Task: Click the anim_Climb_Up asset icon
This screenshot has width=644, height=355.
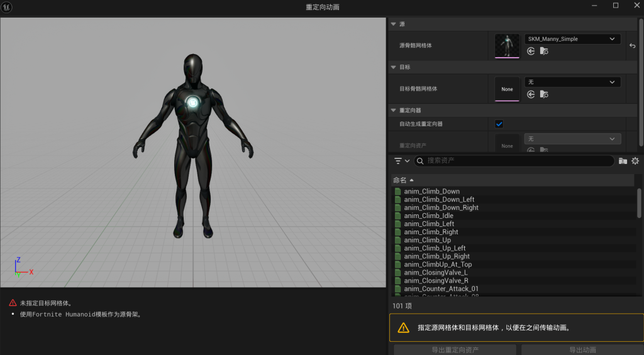Action: click(x=397, y=240)
